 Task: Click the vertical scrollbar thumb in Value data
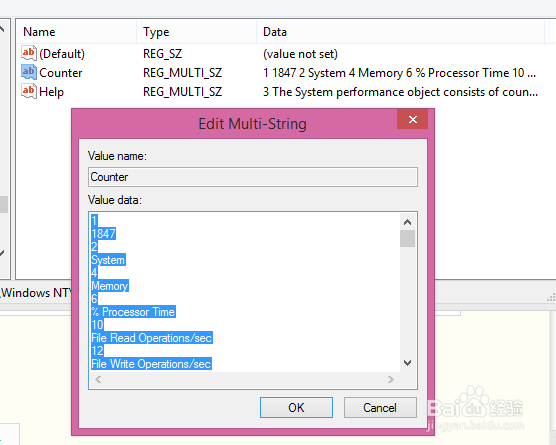(407, 239)
